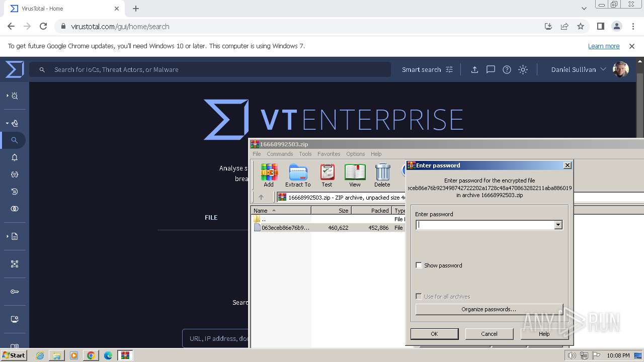
Task: Click the WinRAR Add toolbar icon
Action: coord(269,175)
